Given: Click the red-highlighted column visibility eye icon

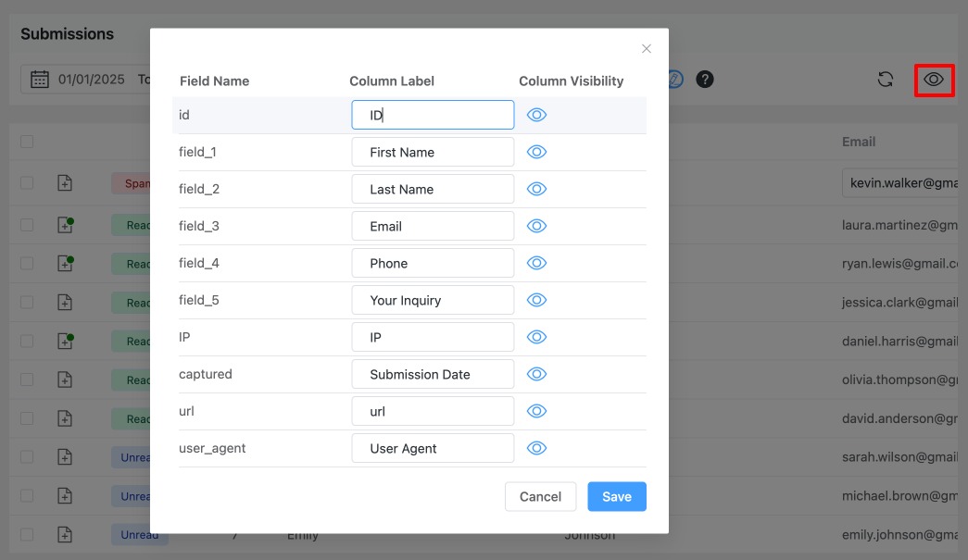Looking at the screenshot, I should pyautogui.click(x=934, y=80).
